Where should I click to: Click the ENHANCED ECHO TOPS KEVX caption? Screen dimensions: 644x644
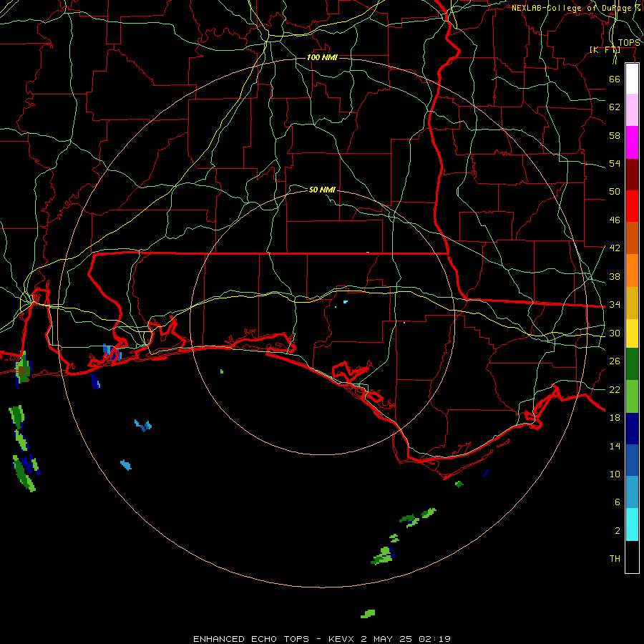[x=322, y=639]
